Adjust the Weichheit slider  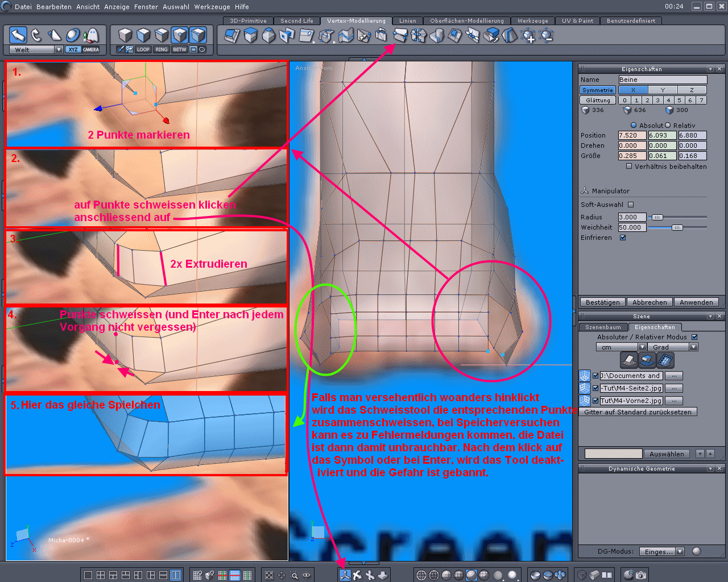(x=677, y=227)
